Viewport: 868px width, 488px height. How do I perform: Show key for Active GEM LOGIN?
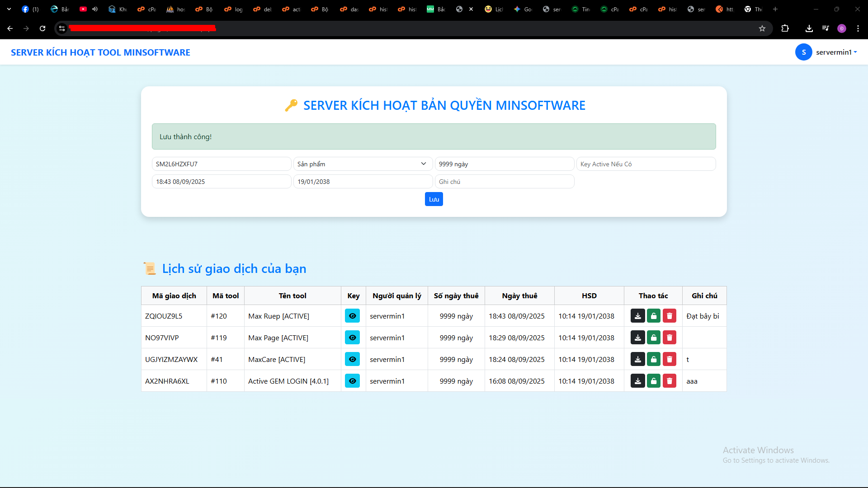[352, 381]
